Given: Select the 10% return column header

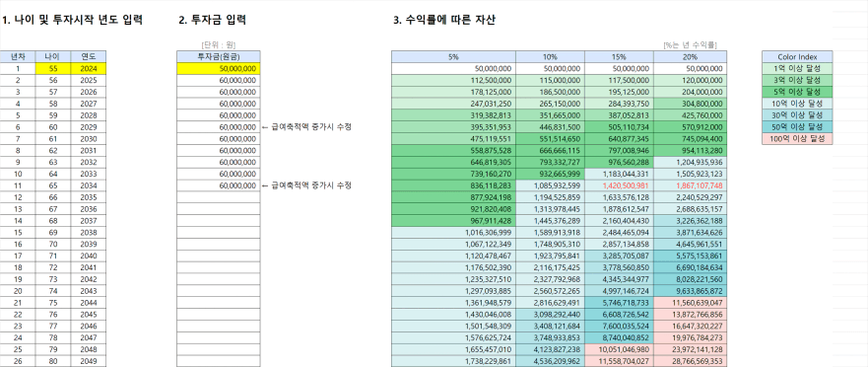Looking at the screenshot, I should coord(550,56).
